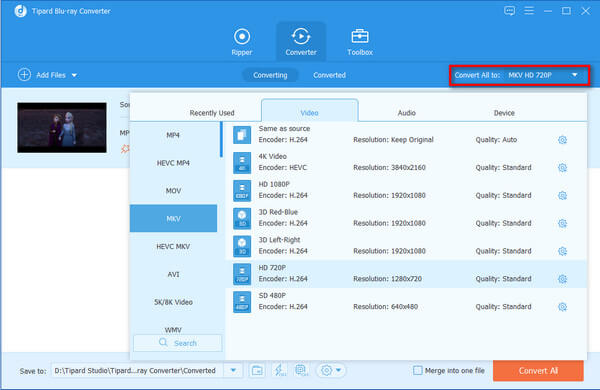Image resolution: width=600 pixels, height=390 pixels.
Task: Open the Ripper module
Action: click(x=242, y=42)
